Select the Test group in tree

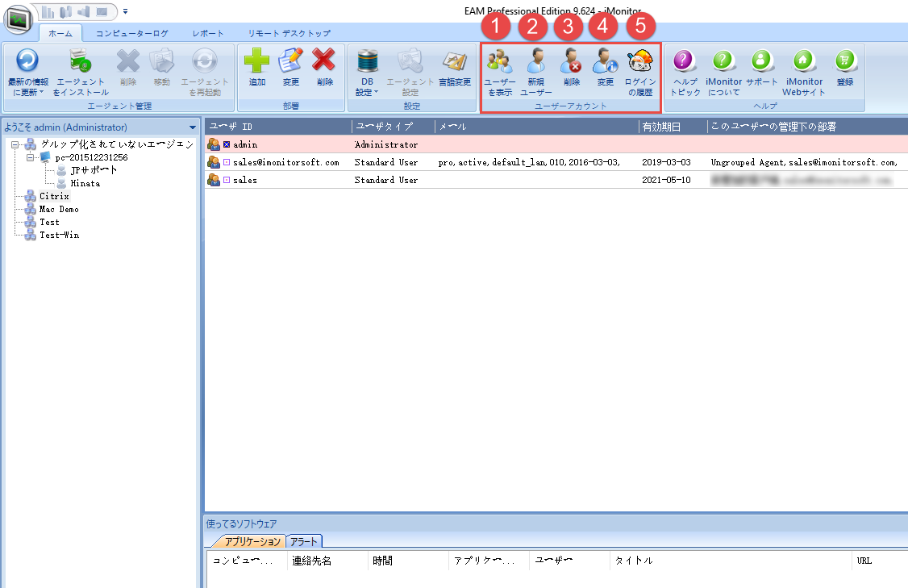[x=49, y=223]
